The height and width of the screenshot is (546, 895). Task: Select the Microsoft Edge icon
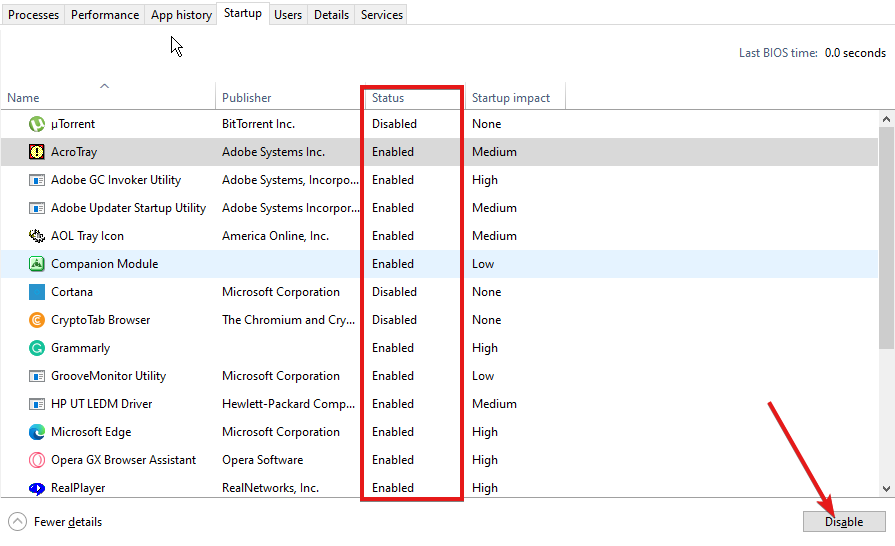pyautogui.click(x=37, y=432)
